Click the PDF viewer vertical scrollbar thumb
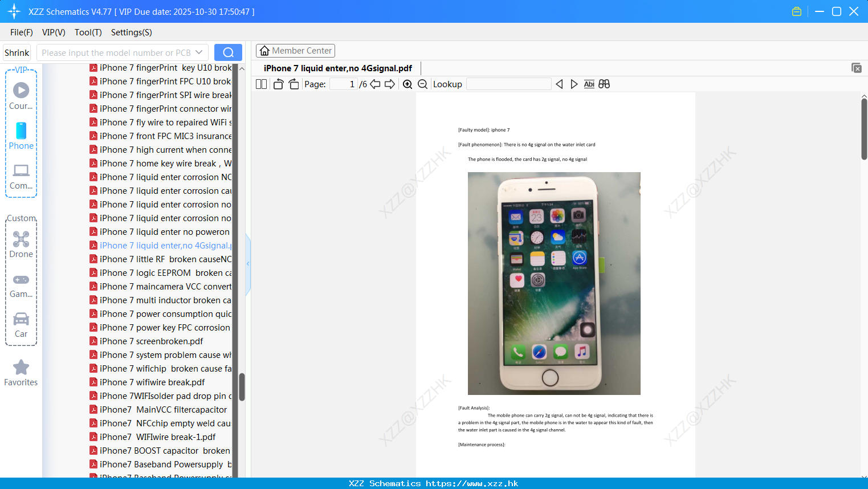 pyautogui.click(x=864, y=129)
